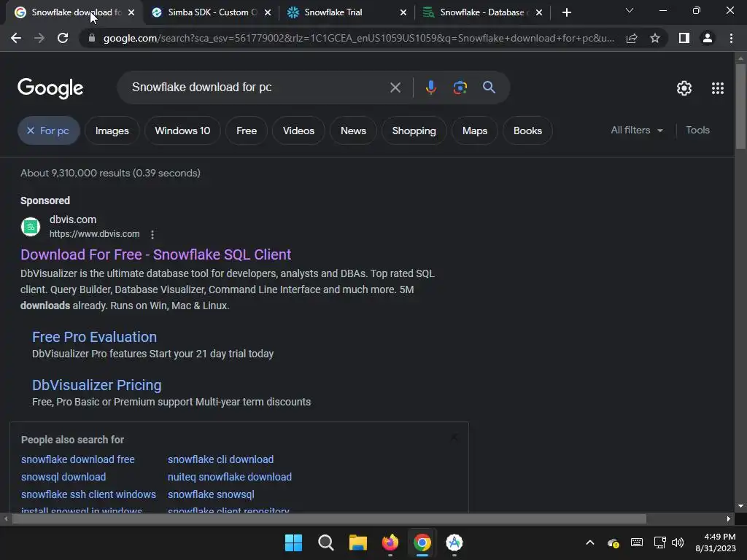The width and height of the screenshot is (747, 560).
Task: Close the Snowflake Trial tab
Action: 403,13
